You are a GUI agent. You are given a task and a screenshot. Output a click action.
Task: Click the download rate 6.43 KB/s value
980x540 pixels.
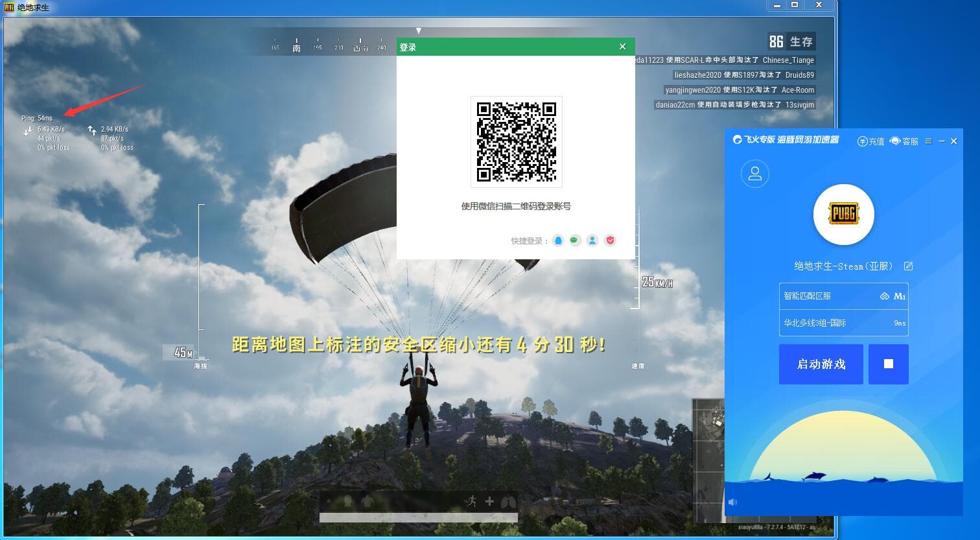(x=51, y=129)
